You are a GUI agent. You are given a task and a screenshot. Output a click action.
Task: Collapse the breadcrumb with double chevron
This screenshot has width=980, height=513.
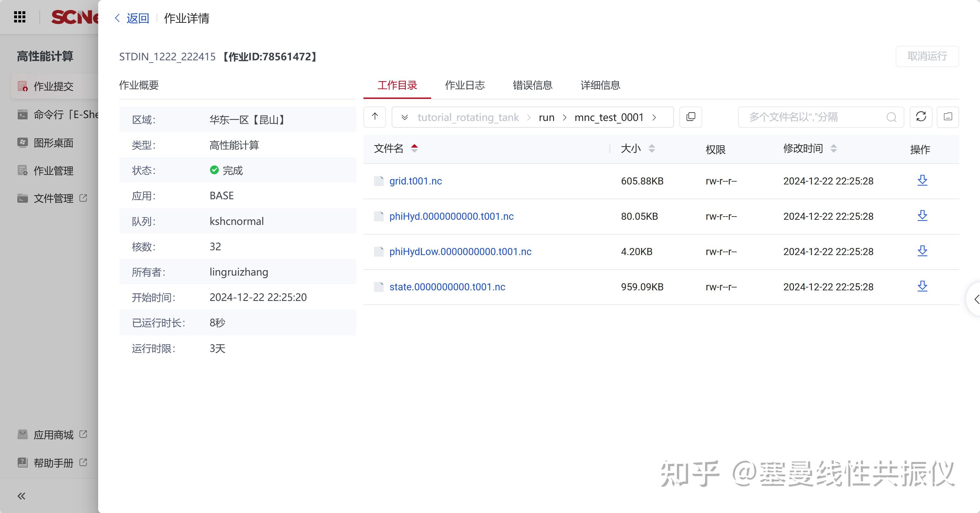405,117
